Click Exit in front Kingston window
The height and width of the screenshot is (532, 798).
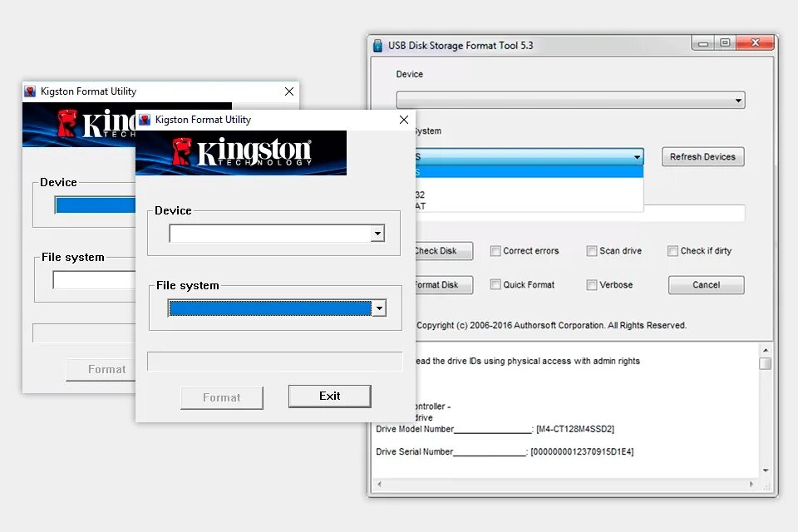329,396
